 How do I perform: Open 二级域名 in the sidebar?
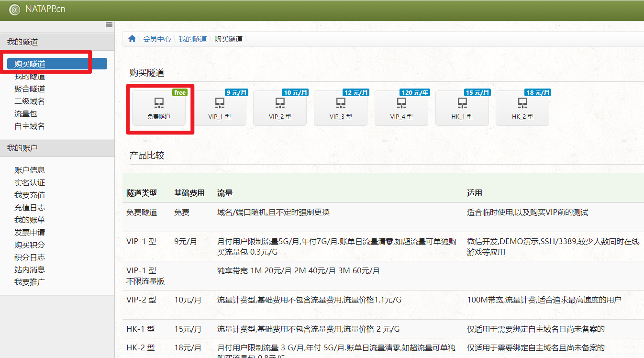(30, 101)
